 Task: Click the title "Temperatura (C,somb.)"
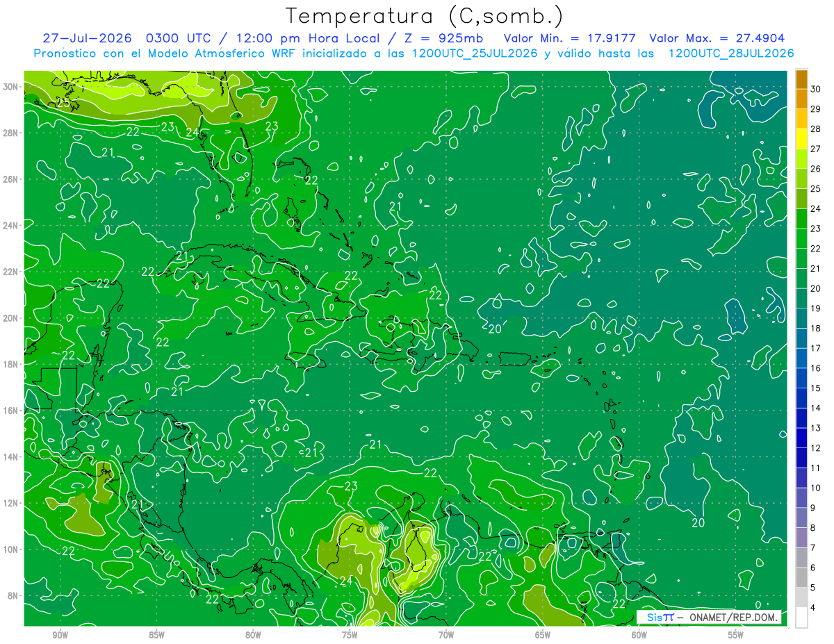coord(425,16)
